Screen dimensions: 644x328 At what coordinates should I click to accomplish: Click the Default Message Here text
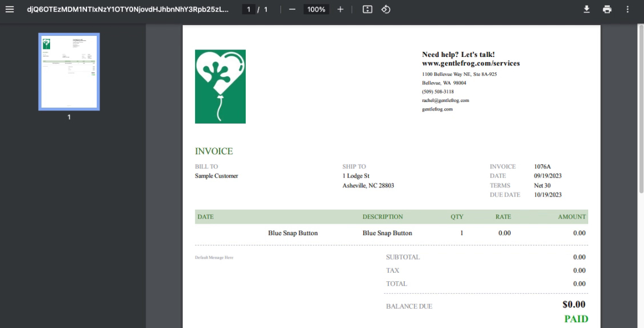(x=214, y=258)
